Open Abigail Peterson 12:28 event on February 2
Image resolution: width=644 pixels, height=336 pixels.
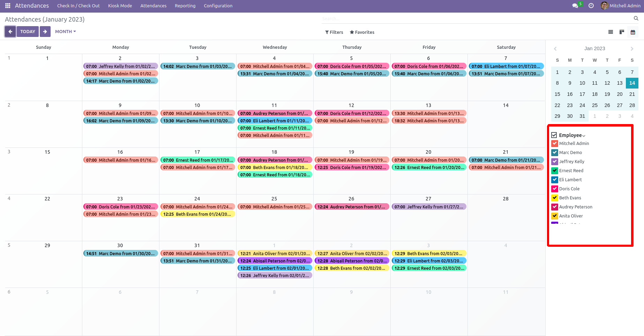click(x=352, y=261)
